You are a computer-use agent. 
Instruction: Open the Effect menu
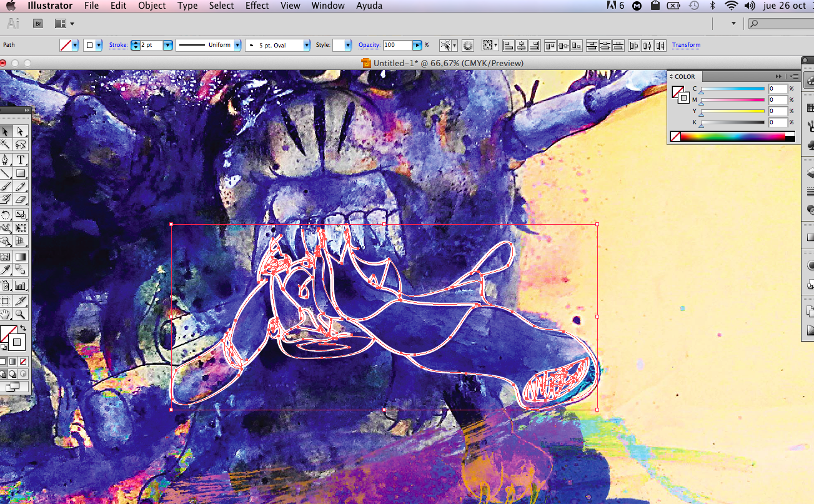pos(257,6)
